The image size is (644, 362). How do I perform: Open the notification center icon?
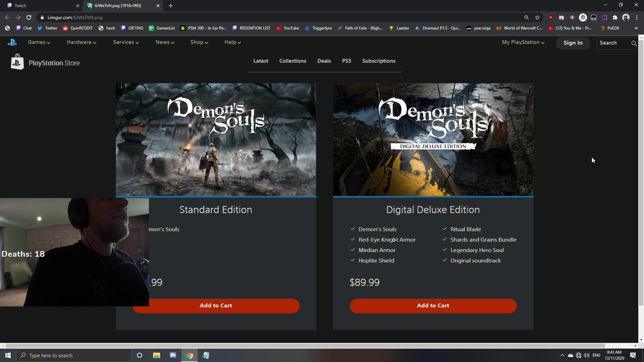tap(633, 355)
